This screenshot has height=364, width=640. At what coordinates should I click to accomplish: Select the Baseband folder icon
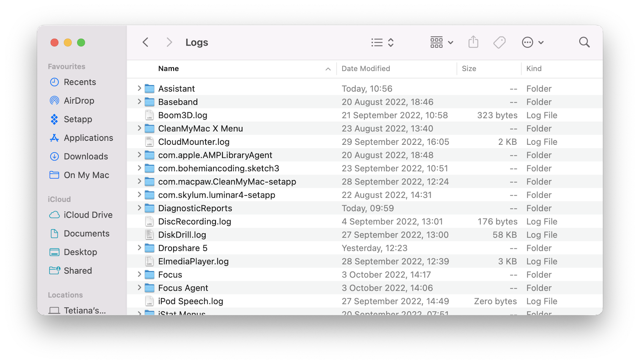tap(150, 102)
